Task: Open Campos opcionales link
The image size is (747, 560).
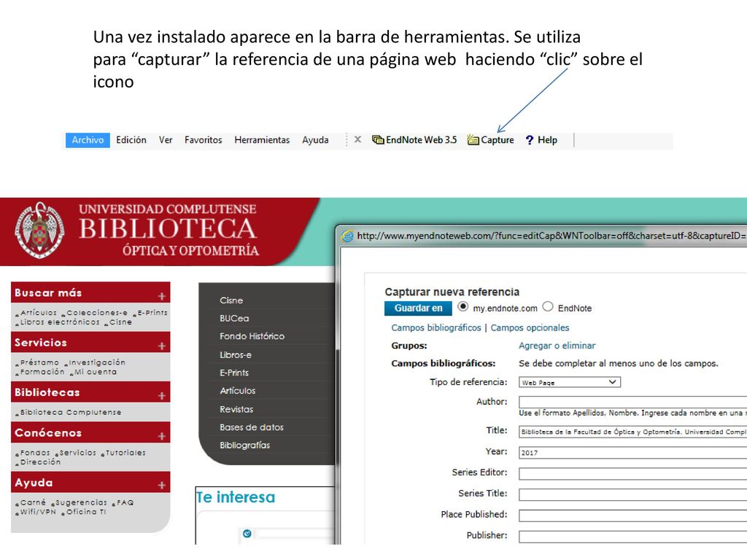Action: (530, 327)
